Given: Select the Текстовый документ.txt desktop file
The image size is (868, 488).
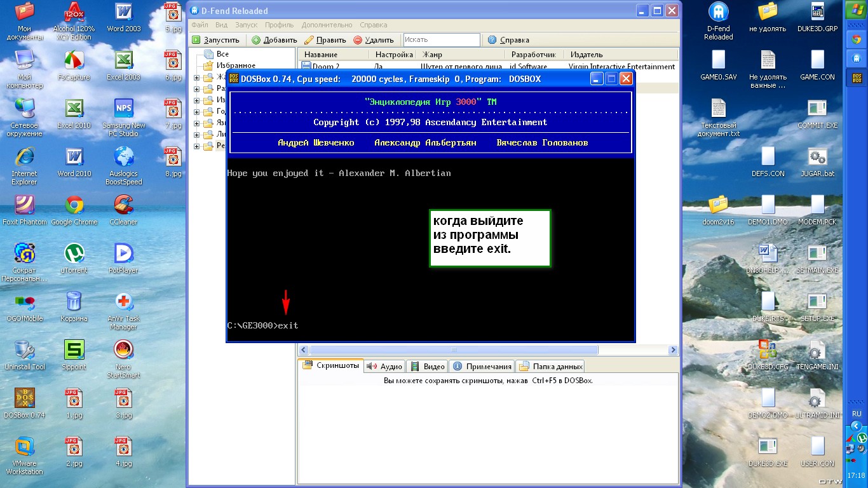Looking at the screenshot, I should 719,118.
